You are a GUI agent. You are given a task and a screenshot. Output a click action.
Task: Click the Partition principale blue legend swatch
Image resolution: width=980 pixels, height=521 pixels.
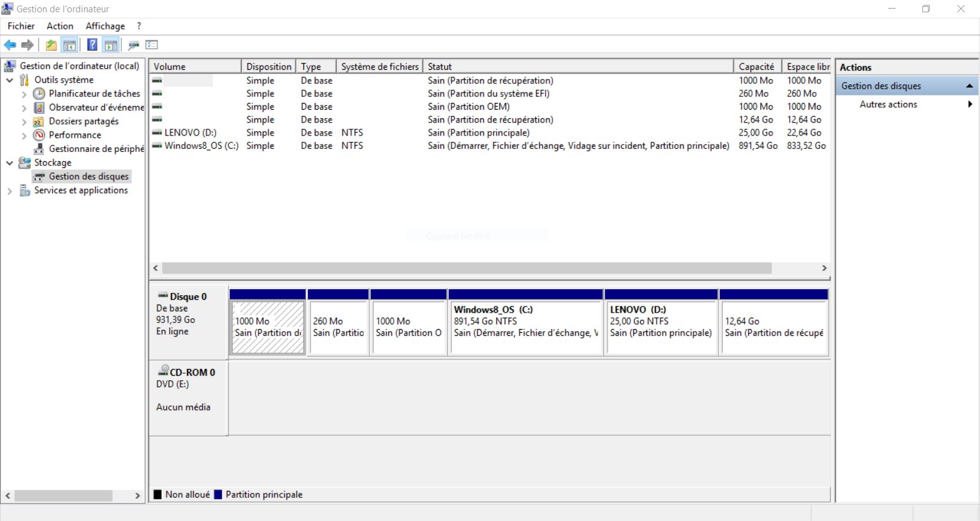pos(218,495)
